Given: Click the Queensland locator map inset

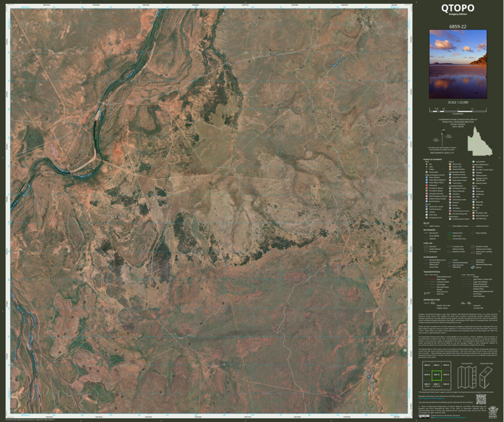Looking at the screenshot, I should [x=480, y=141].
